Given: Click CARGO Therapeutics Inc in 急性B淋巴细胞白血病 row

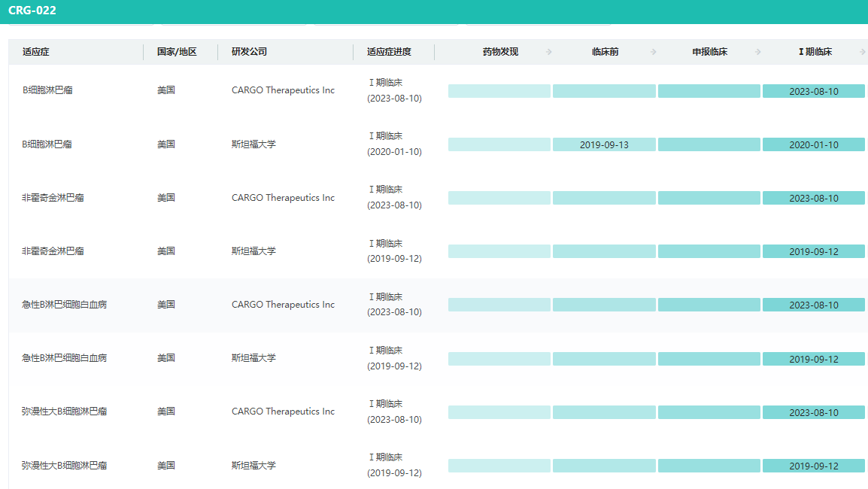Looking at the screenshot, I should point(283,304).
